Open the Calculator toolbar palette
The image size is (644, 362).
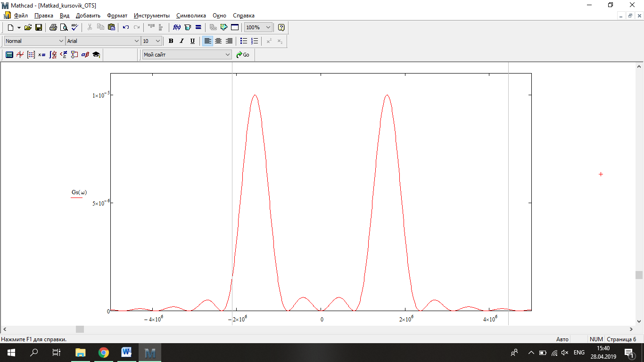pyautogui.click(x=9, y=55)
